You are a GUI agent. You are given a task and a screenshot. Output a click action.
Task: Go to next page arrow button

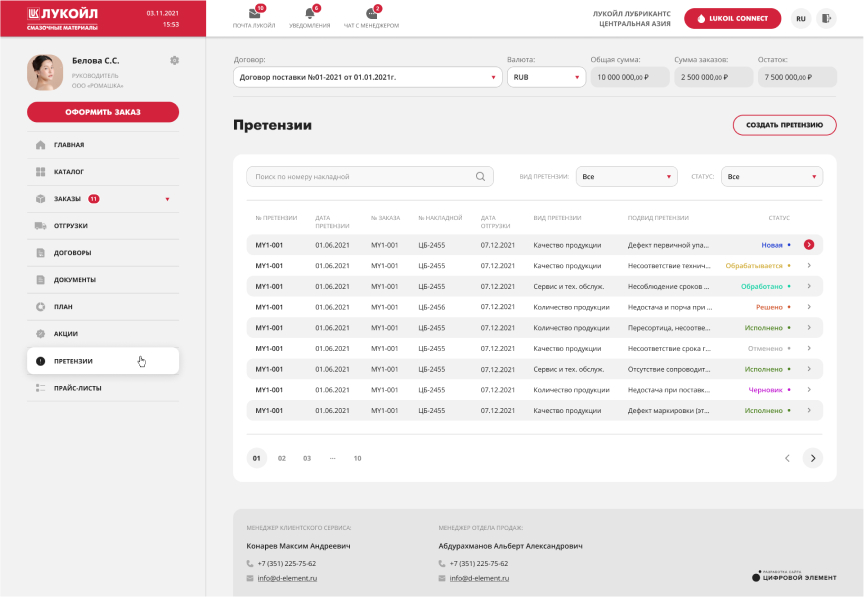(812, 458)
